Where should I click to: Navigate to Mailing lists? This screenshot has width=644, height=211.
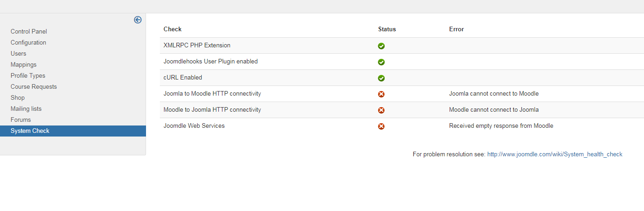26,109
